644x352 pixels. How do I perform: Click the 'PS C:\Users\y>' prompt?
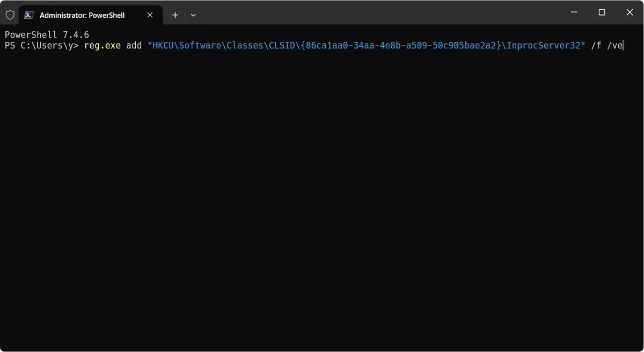pyautogui.click(x=42, y=46)
